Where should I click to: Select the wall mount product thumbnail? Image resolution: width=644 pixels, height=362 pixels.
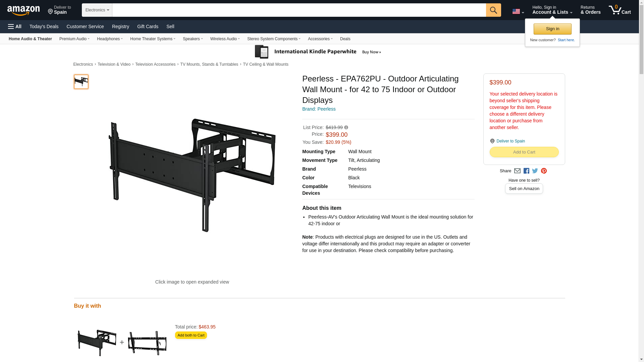[x=81, y=82]
